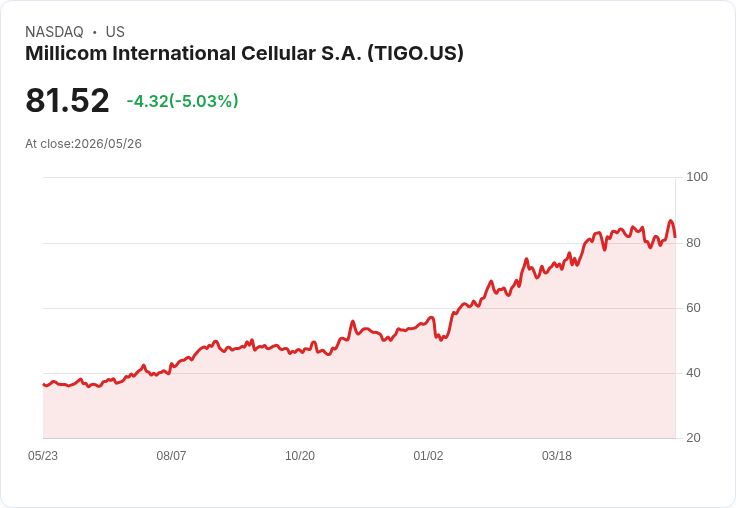This screenshot has width=736, height=508.
Task: Click the -4.32(-5.03%) change value
Action: 183,101
